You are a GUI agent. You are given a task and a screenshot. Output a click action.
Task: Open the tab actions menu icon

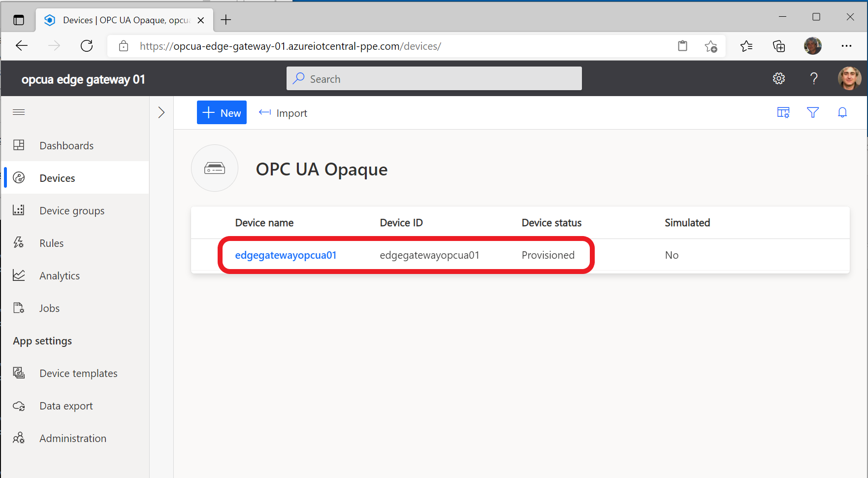[x=19, y=20]
